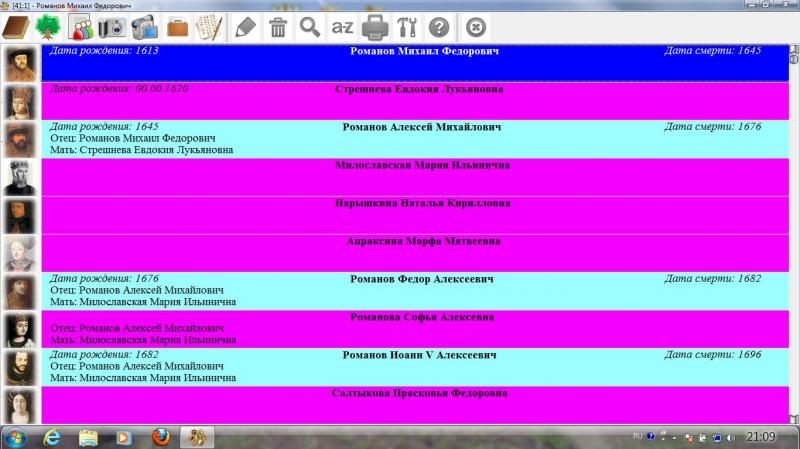Sort list with the a-z icon
The image size is (800, 449).
[x=342, y=27]
